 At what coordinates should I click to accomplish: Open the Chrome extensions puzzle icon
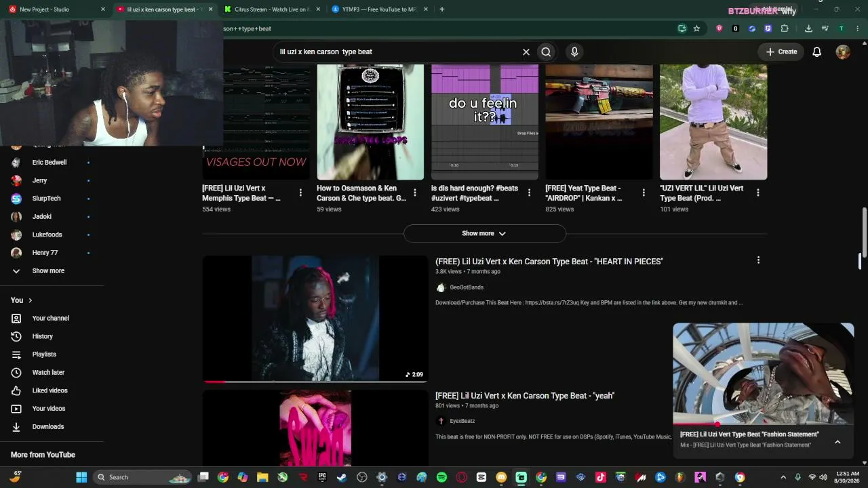[785, 28]
